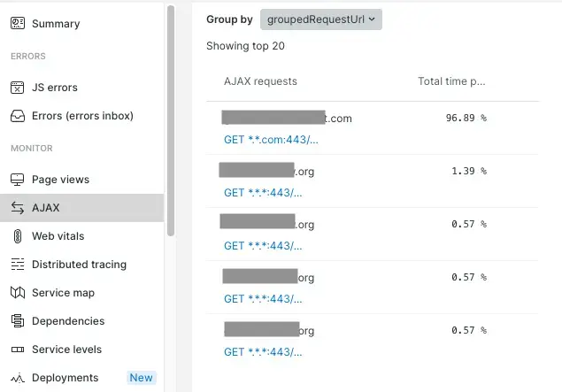Click the Dependencies icon

(x=17, y=321)
